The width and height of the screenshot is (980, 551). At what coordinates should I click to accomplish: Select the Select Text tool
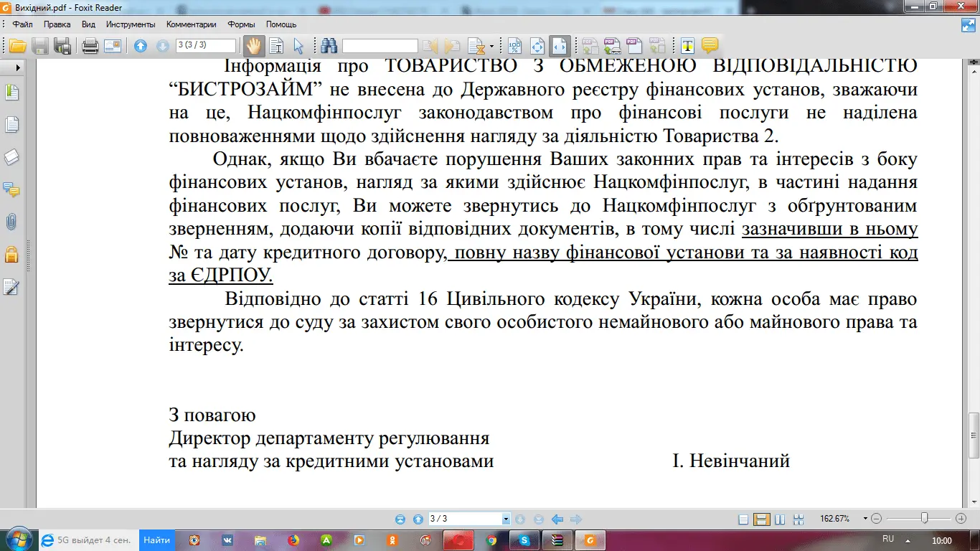(276, 46)
